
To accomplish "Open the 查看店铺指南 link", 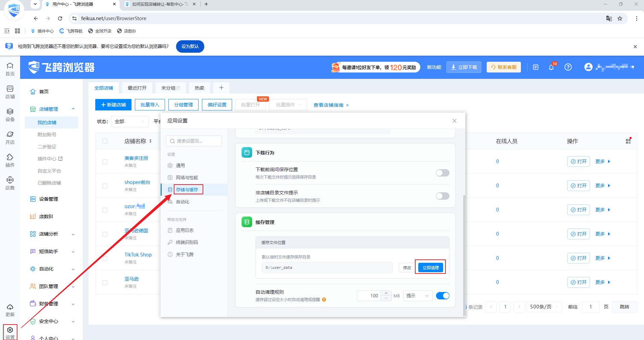I will [331, 105].
